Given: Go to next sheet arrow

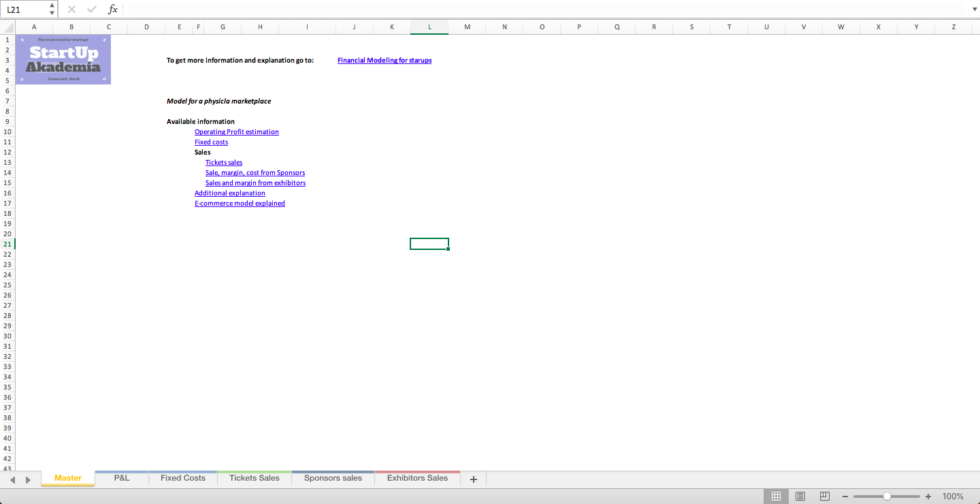Looking at the screenshot, I should click(28, 479).
